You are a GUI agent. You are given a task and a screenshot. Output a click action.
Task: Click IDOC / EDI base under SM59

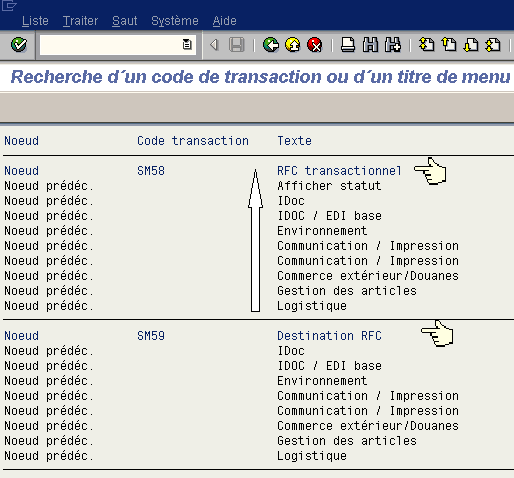[329, 366]
